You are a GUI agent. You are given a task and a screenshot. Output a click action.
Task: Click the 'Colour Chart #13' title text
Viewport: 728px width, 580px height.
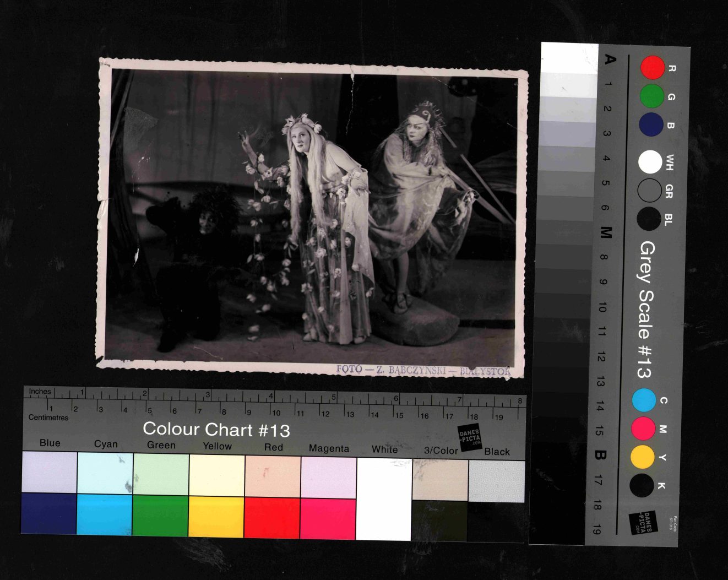click(x=216, y=429)
